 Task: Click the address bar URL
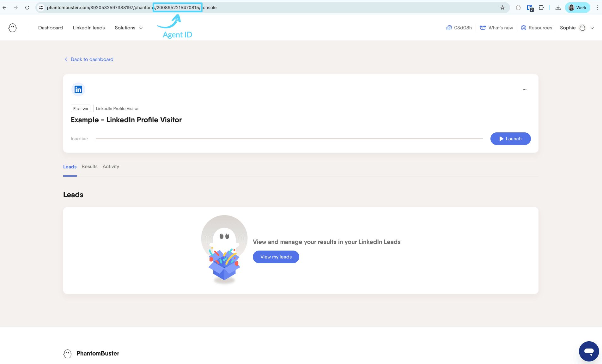point(132,8)
